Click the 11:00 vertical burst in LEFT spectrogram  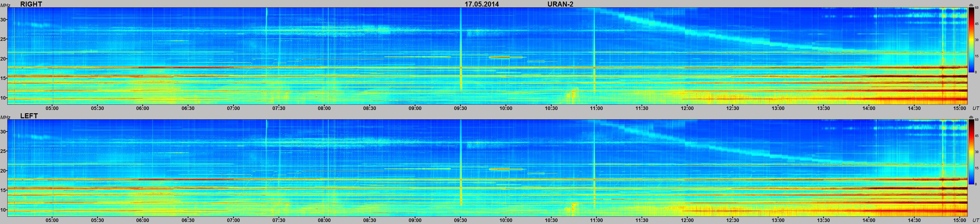(x=594, y=164)
